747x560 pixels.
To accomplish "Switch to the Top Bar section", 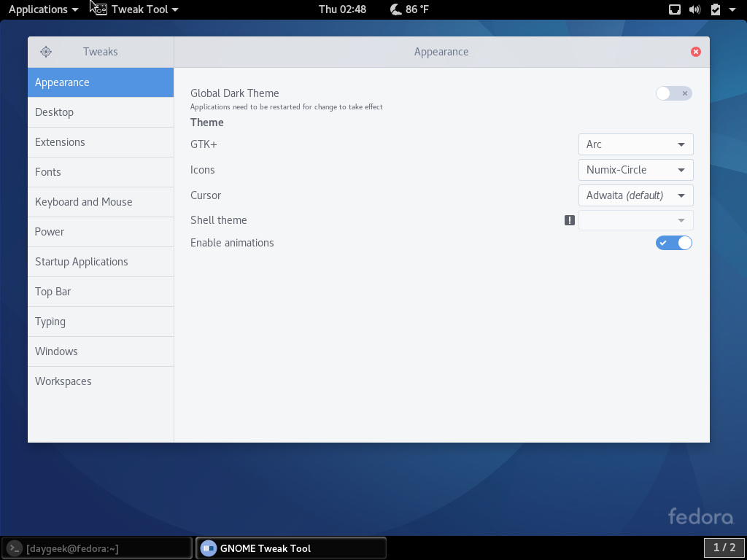I will click(x=101, y=292).
